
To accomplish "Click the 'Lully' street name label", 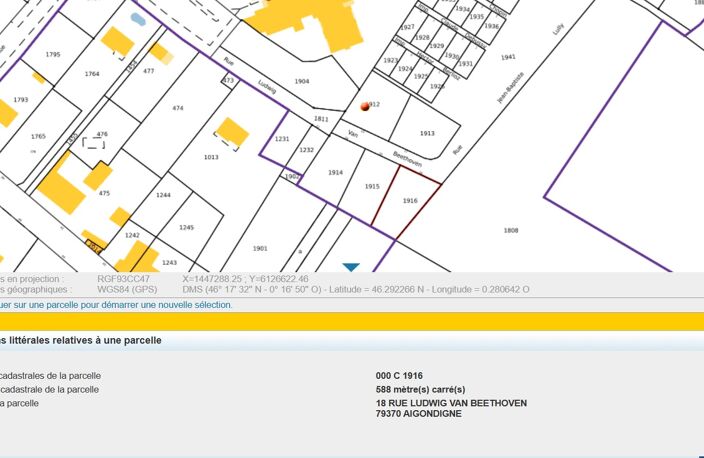I will coord(558,29).
